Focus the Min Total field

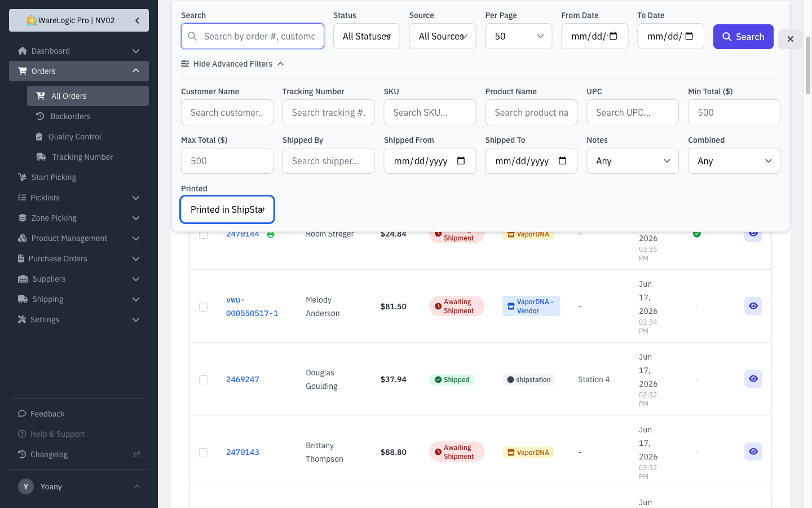pos(734,112)
